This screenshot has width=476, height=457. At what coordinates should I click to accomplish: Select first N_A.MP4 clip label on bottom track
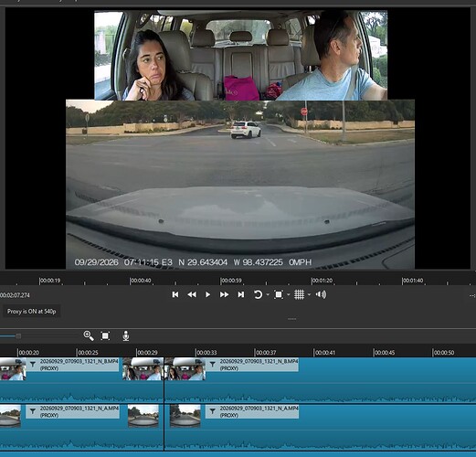tap(79, 411)
